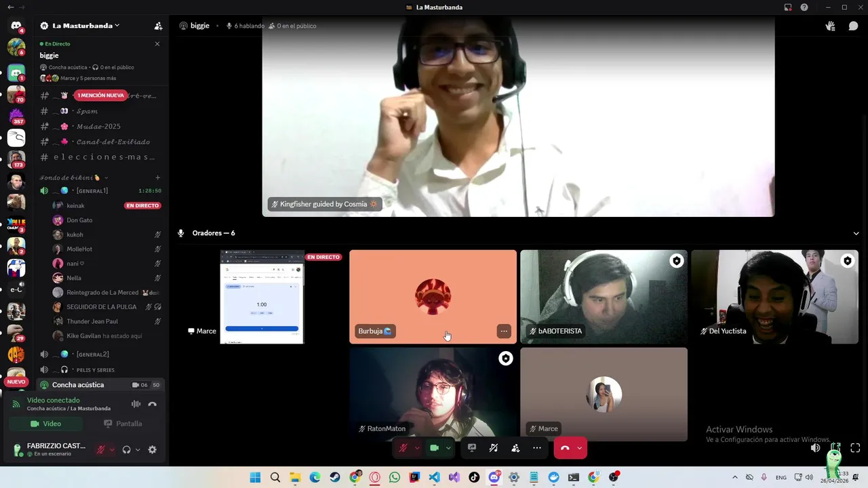Click the 1 MENCIÓN NUEVA pill
Image resolution: width=868 pixels, height=488 pixels.
[x=101, y=96]
